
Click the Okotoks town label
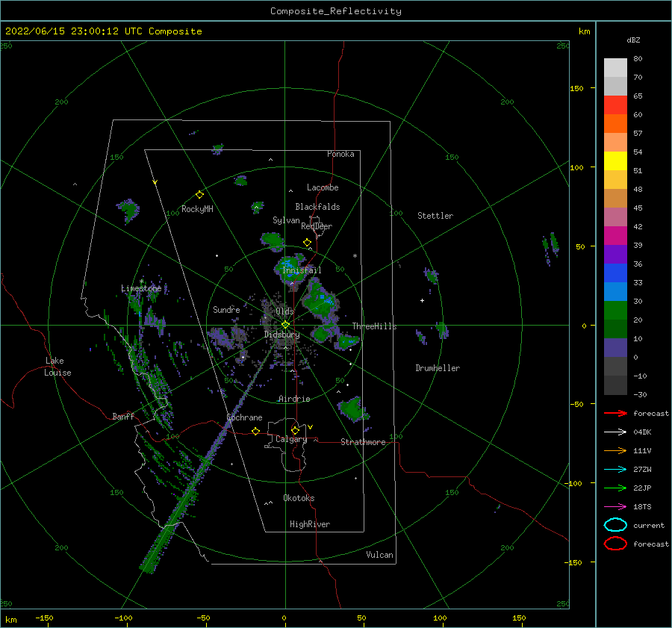[x=299, y=499]
